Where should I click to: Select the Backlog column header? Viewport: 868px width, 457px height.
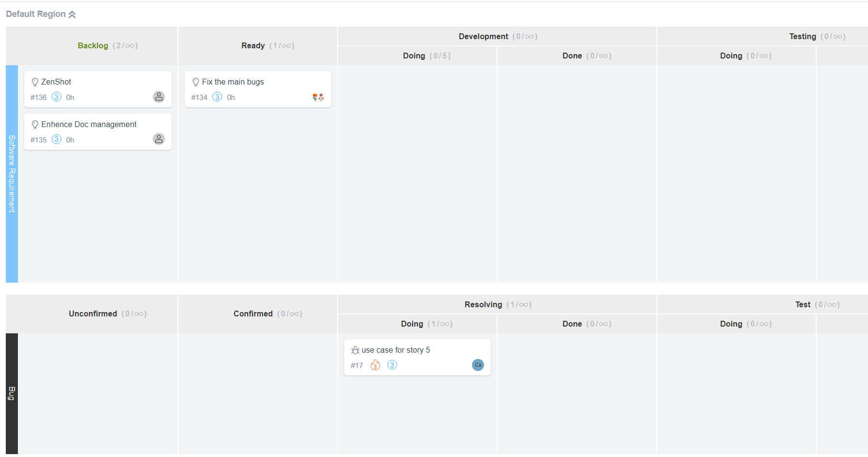click(x=93, y=46)
